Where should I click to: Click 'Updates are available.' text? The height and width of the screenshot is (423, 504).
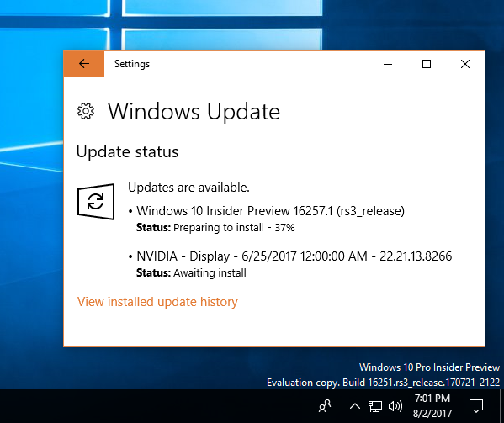188,188
